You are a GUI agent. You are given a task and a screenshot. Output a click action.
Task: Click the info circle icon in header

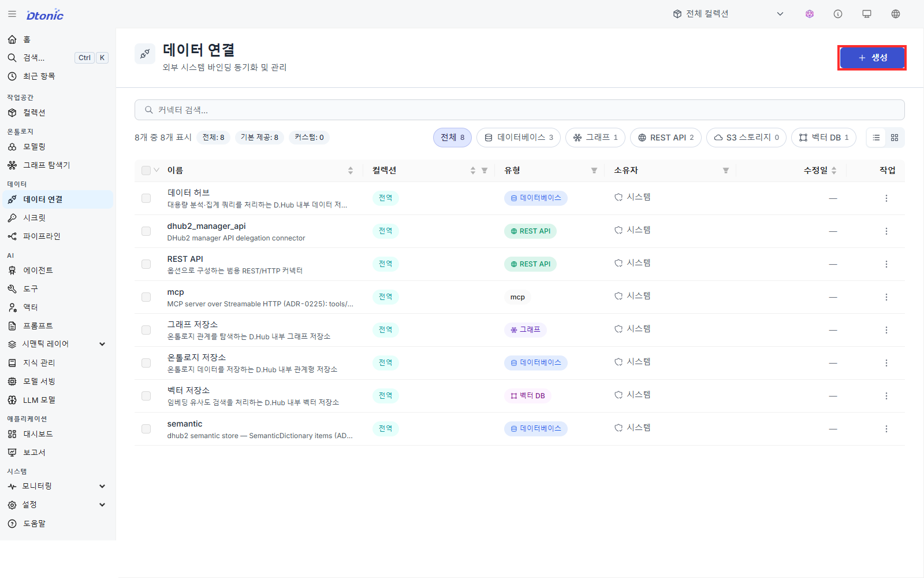(838, 14)
